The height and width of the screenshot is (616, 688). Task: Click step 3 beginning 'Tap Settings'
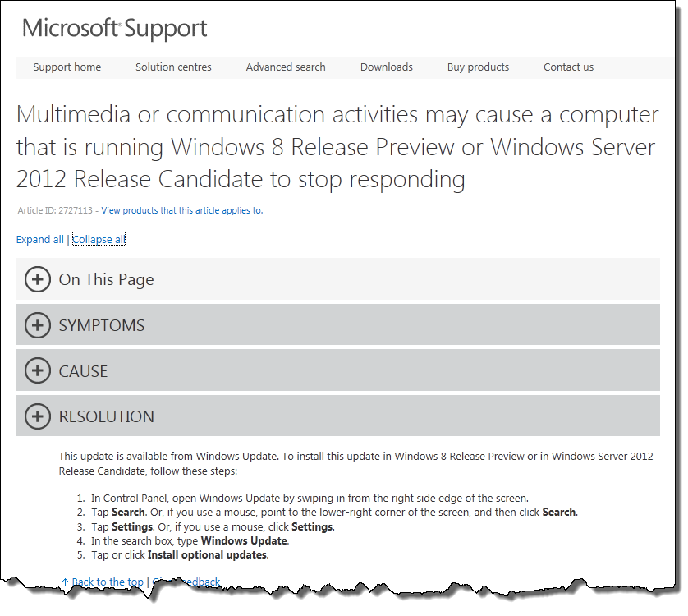coord(213,526)
